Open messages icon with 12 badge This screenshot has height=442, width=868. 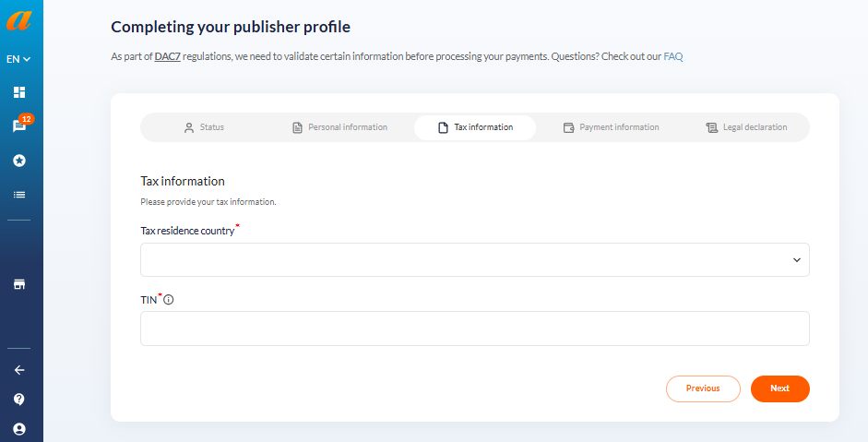coord(20,125)
